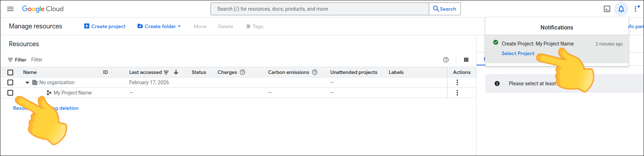Check the My Project Name row checkbox
Screen dimensions: 644x156
point(10,93)
